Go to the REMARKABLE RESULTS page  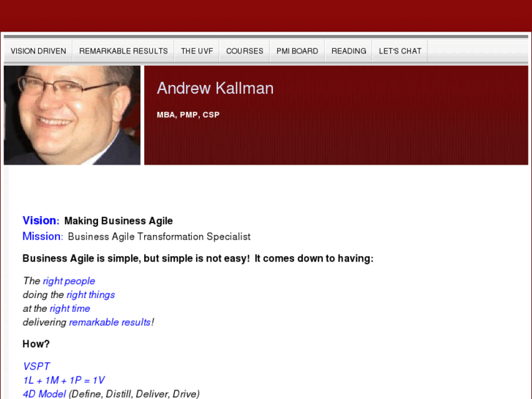pyautogui.click(x=124, y=51)
